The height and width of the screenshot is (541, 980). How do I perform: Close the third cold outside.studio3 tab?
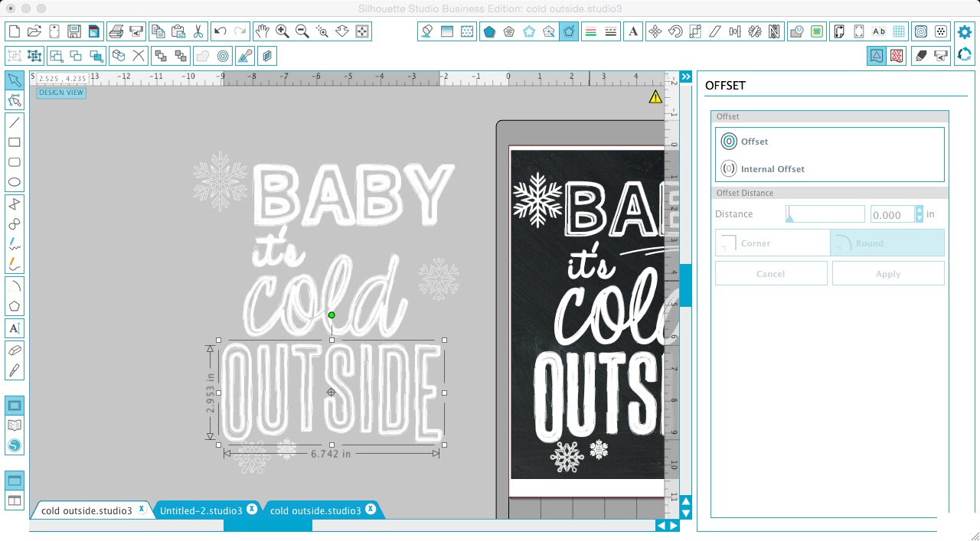coord(371,510)
